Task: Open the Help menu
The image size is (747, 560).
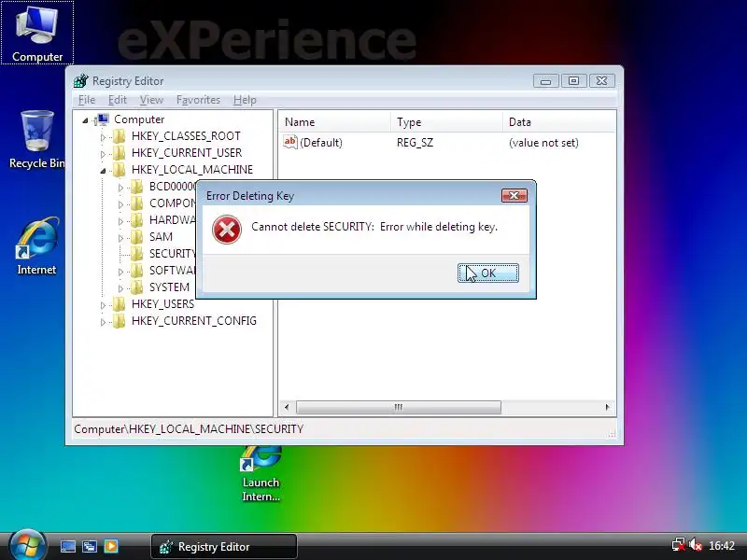Action: tap(245, 100)
